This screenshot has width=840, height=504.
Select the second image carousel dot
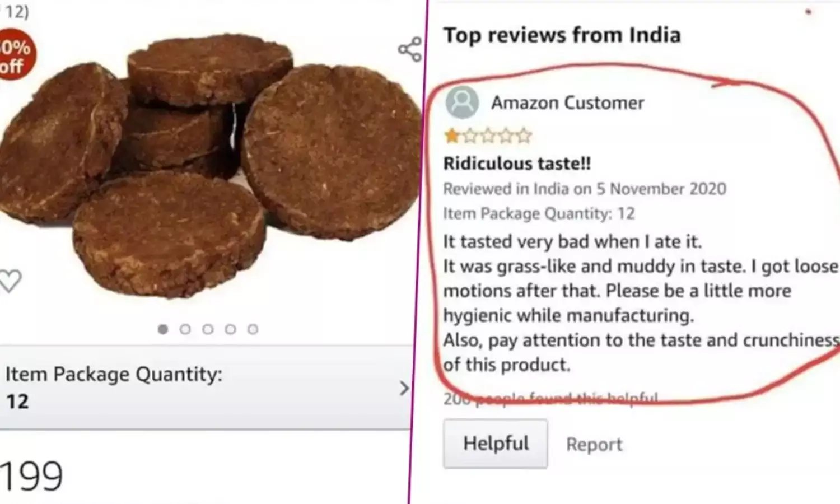coord(185,329)
